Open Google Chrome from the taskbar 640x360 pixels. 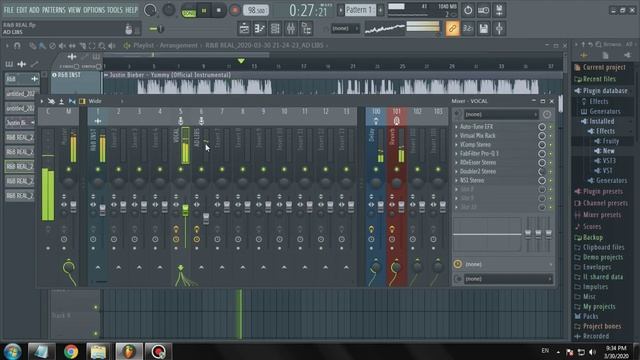71,351
